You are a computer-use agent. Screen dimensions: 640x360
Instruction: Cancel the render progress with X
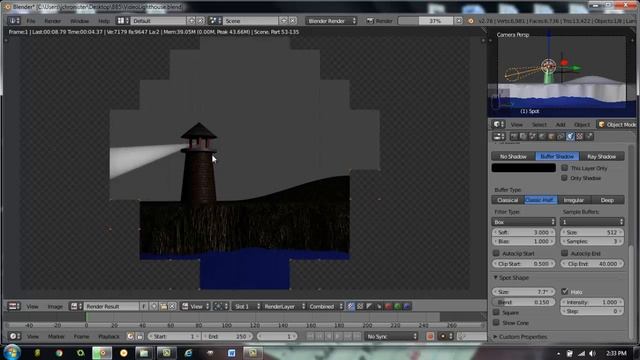pyautogui.click(x=459, y=20)
